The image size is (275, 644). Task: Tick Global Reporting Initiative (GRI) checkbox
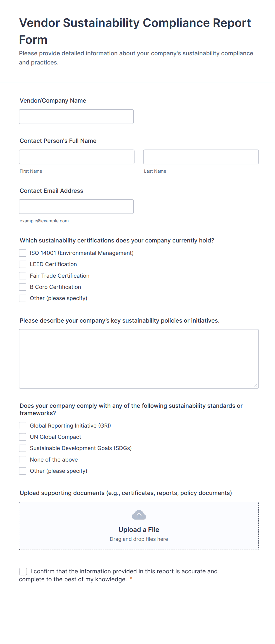pos(23,426)
